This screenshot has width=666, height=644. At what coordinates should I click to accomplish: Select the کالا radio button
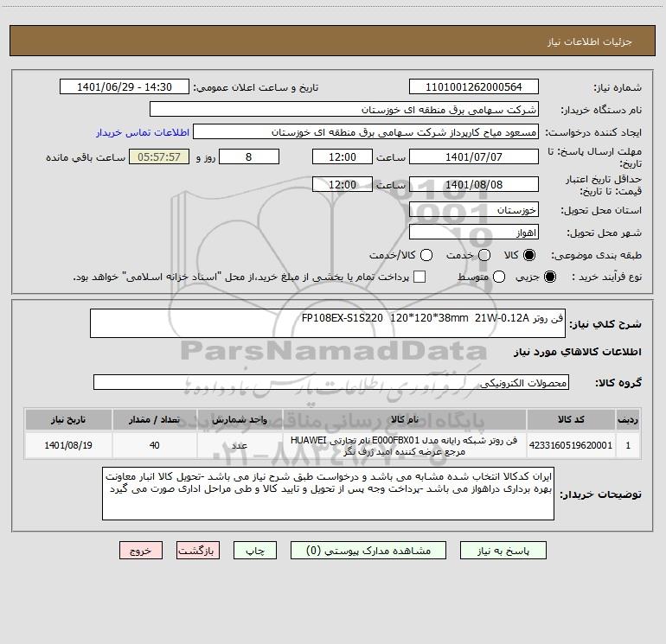click(529, 255)
